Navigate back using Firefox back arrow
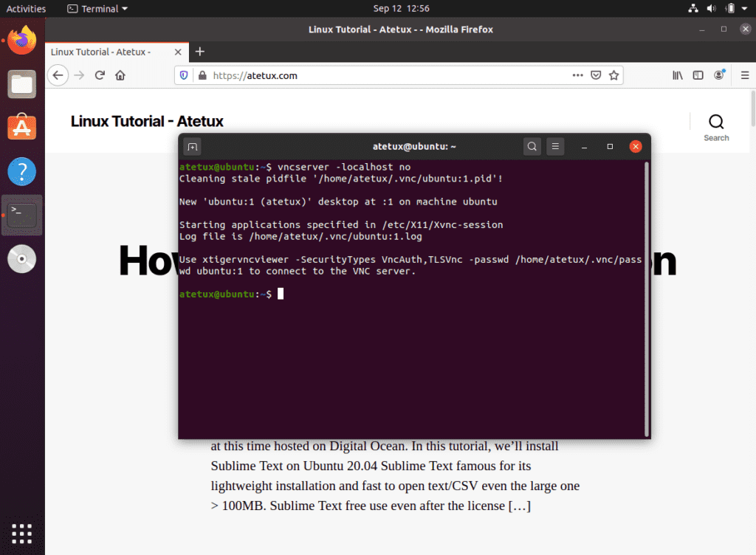756x555 pixels. (x=58, y=75)
